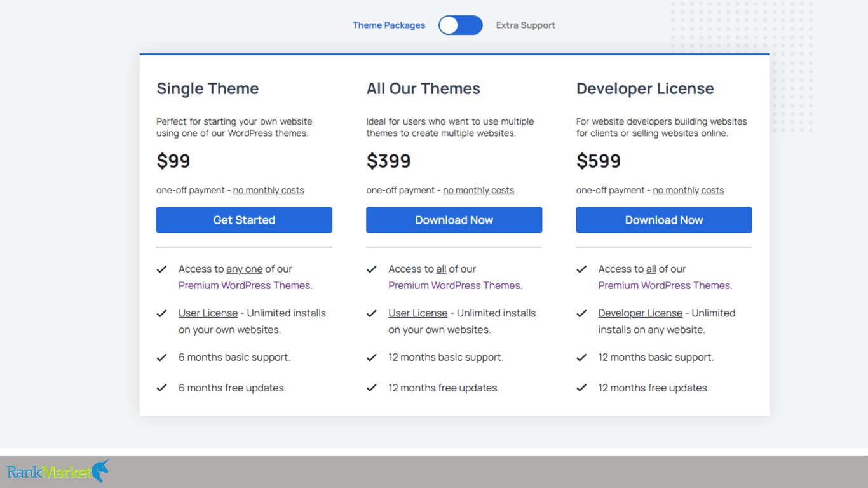This screenshot has width=868, height=488.
Task: Click the $99 price
Action: [x=173, y=161]
